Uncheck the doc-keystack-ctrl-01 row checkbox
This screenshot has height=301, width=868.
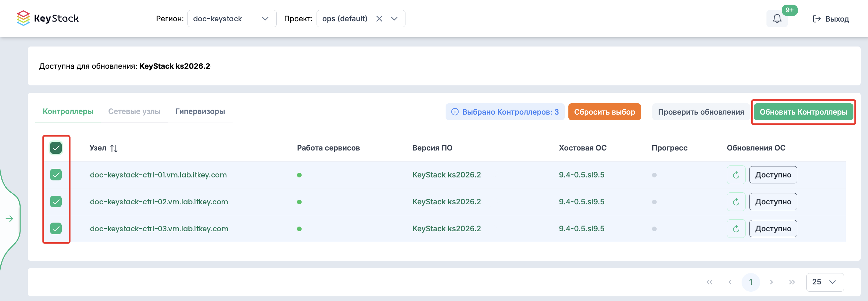click(56, 175)
